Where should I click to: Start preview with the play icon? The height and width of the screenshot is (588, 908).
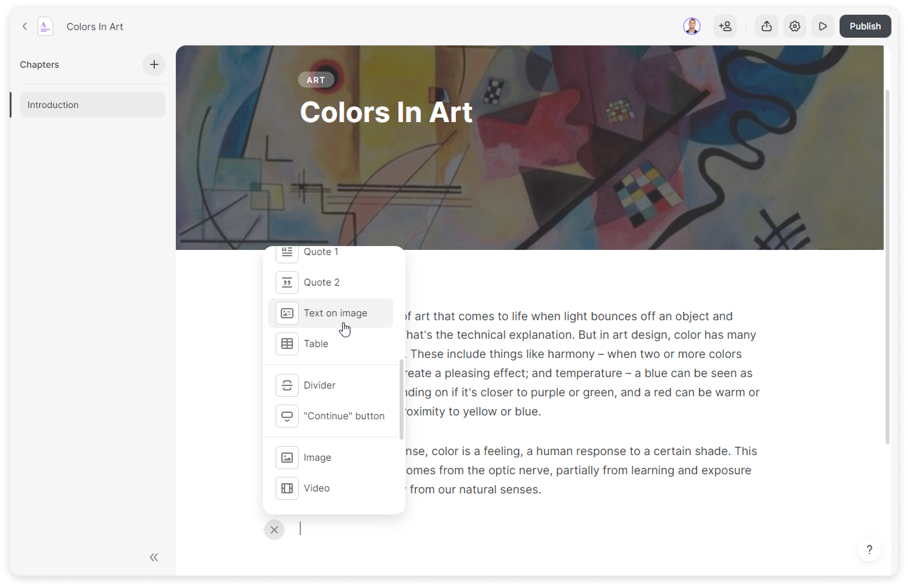coord(823,26)
